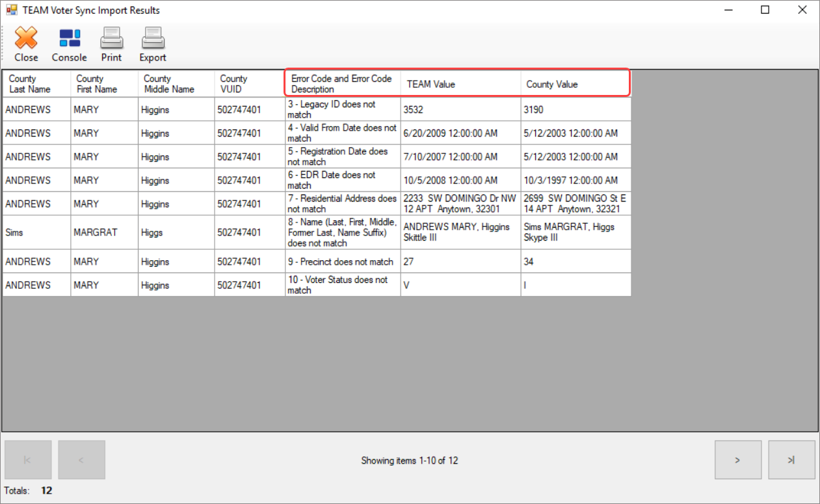Click the Totals count 12
This screenshot has width=820, height=504.
click(x=47, y=490)
